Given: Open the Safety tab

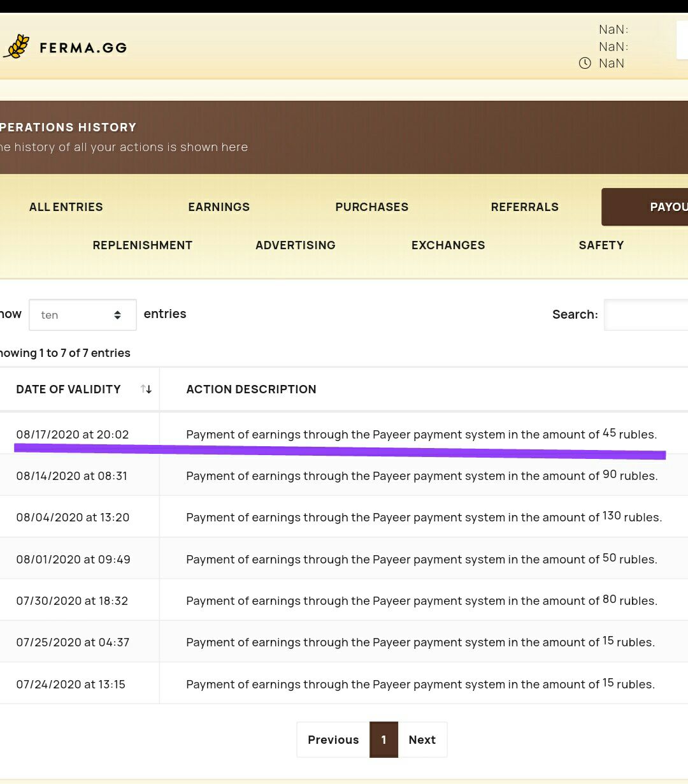Looking at the screenshot, I should pos(601,245).
